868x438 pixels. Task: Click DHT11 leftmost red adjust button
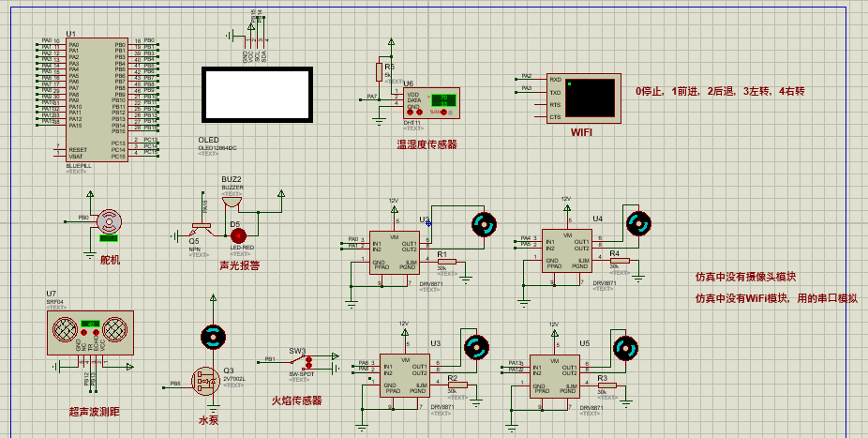pyautogui.click(x=411, y=112)
